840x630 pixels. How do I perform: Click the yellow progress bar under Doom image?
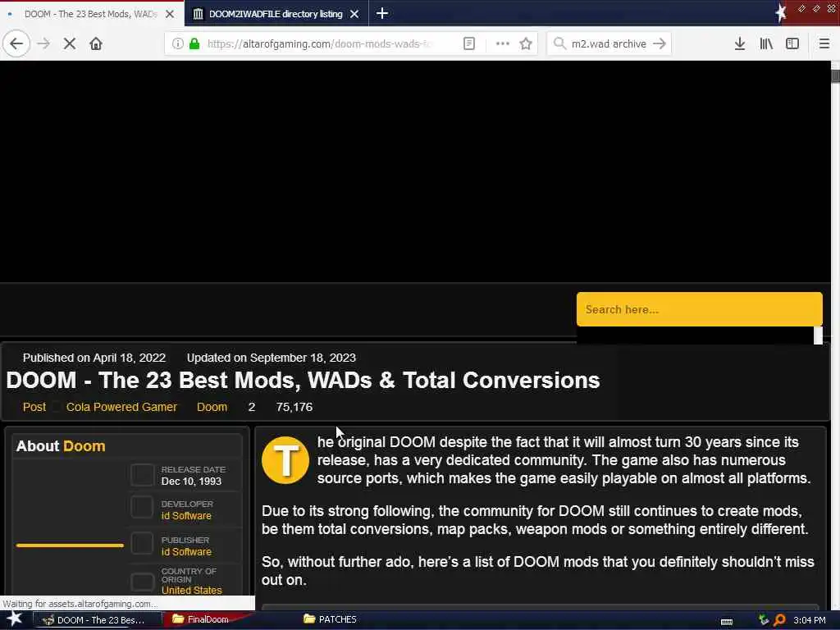pos(70,546)
